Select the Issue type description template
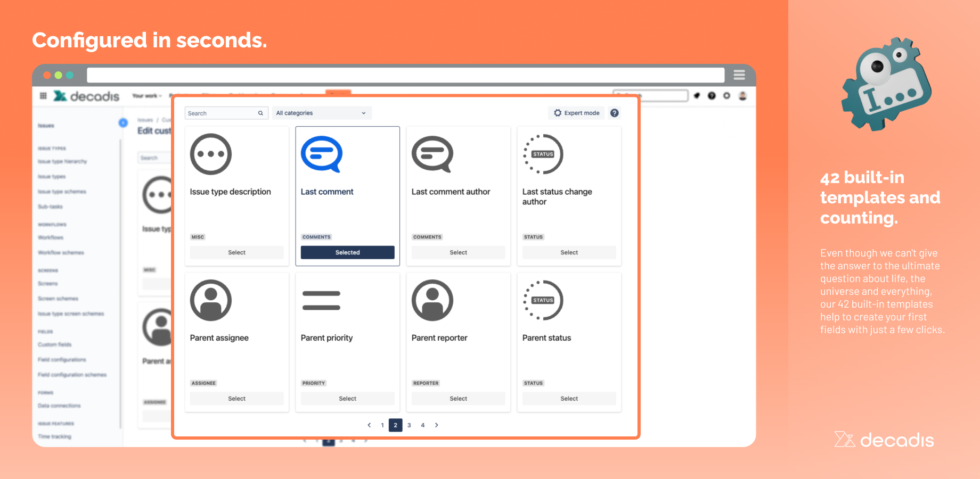 [236, 252]
